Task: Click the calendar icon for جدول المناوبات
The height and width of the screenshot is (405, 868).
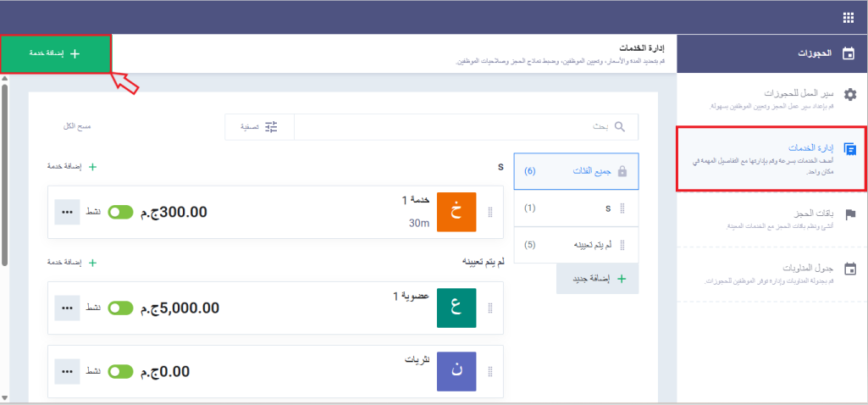Action: click(x=850, y=269)
